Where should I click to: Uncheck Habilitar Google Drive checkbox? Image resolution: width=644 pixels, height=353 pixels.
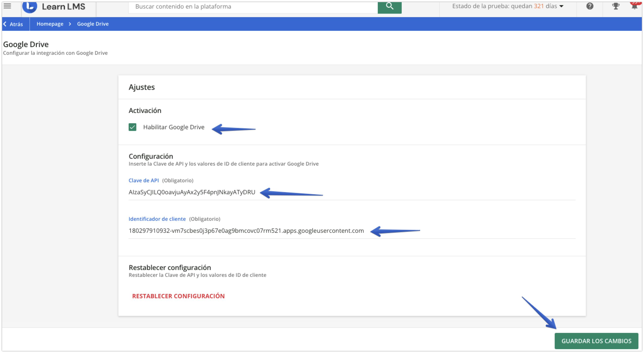click(132, 127)
